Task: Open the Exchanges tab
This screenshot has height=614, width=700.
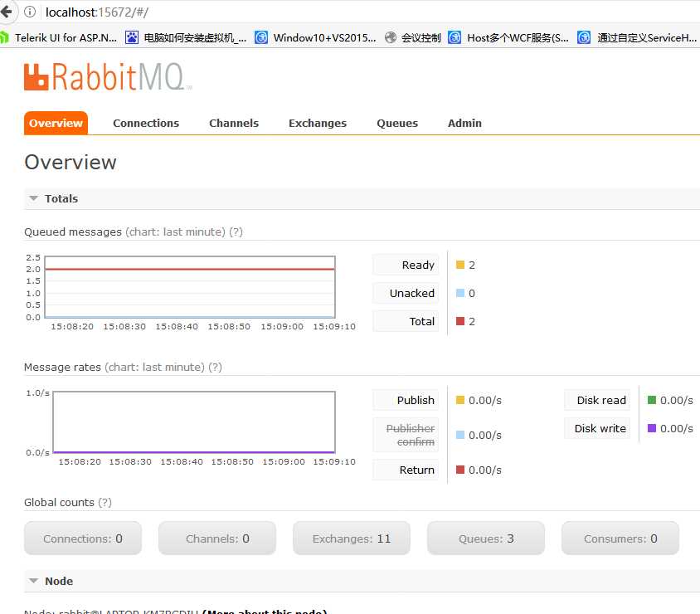Action: [318, 123]
